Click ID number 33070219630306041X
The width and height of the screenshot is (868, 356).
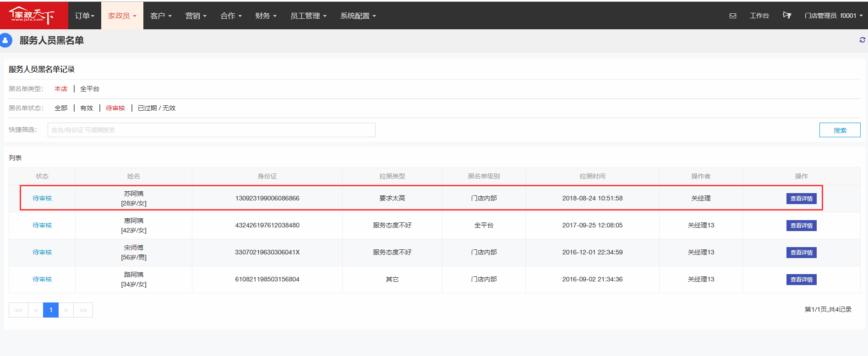[267, 252]
